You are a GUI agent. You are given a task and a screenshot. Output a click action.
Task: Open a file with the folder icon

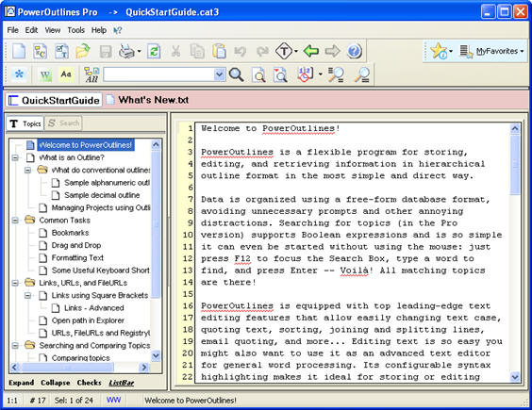point(83,51)
